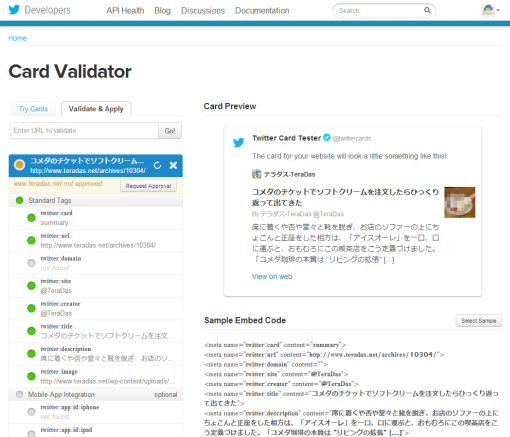Viewport: 510px width, 437px height.
Task: Focus the Enter URL to validate field
Action: 84,131
